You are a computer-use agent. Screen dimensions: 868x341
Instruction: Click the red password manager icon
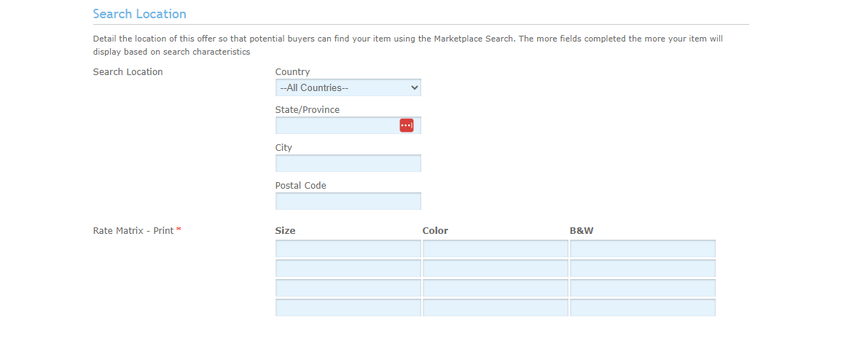(406, 125)
